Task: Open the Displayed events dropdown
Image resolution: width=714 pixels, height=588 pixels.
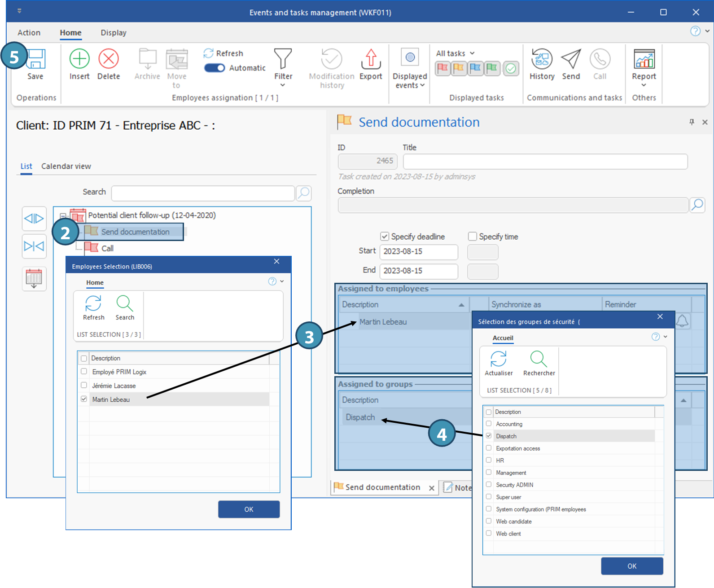Action: [x=410, y=81]
